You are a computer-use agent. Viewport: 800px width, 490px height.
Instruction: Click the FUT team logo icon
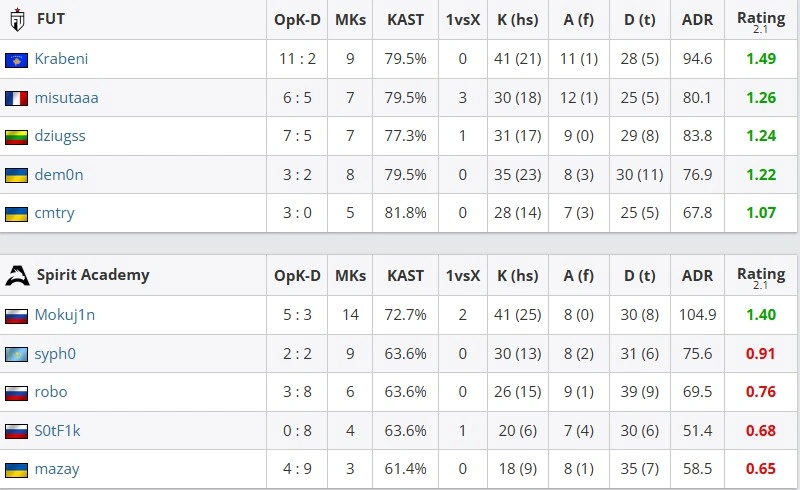tap(17, 20)
